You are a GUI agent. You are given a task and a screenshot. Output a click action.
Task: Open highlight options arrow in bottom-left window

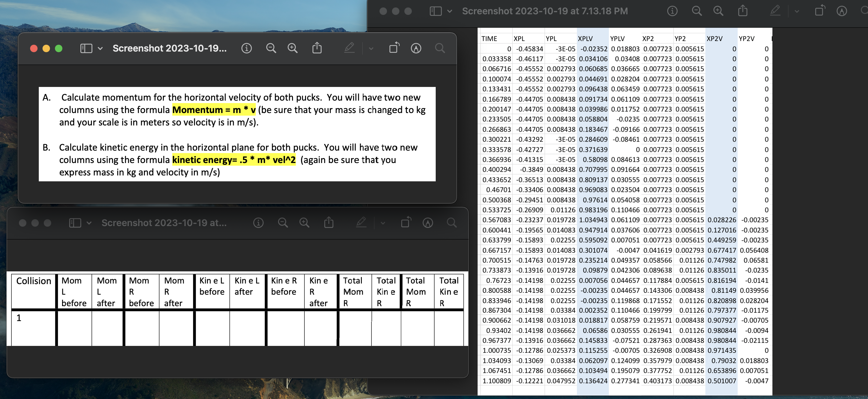click(x=383, y=223)
